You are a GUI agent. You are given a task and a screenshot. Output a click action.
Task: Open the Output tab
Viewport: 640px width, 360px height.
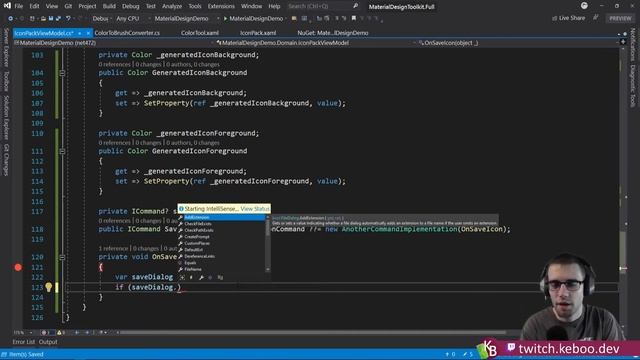(48, 342)
